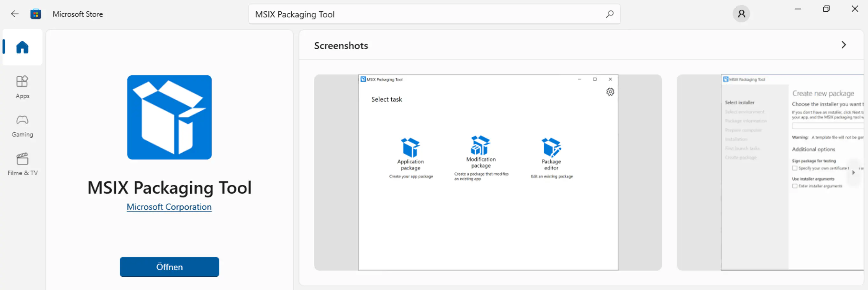Click the MSIX Packaging Tool app logo
This screenshot has width=868, height=290.
pyautogui.click(x=170, y=117)
